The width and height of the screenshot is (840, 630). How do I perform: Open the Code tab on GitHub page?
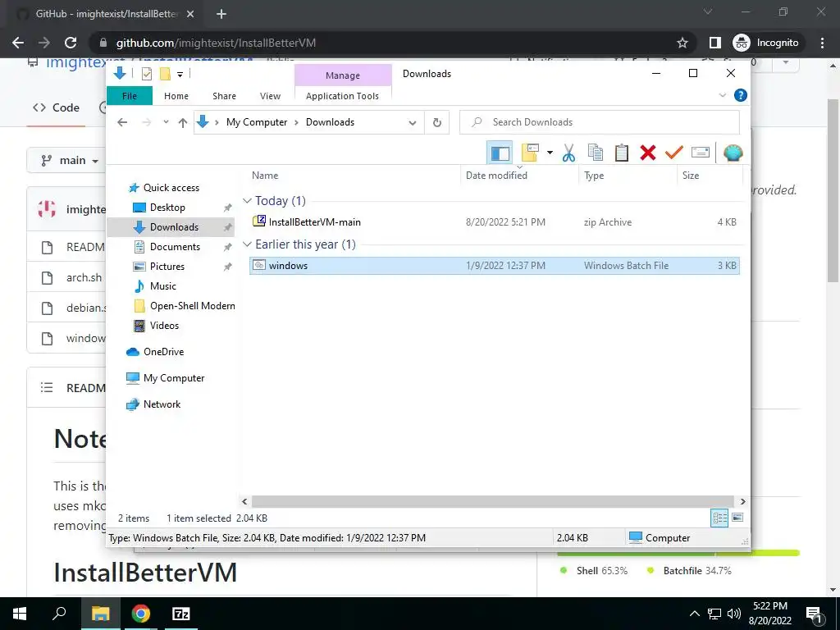(x=56, y=107)
